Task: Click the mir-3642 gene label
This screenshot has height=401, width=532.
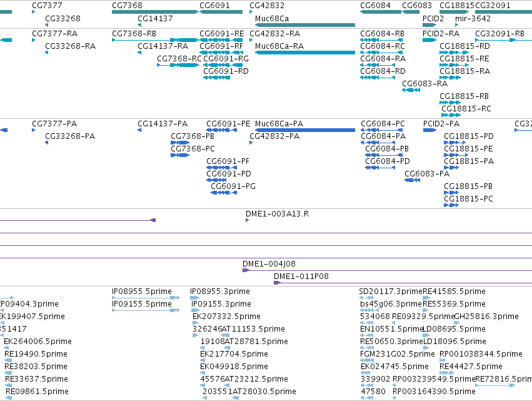Action: pos(473,18)
